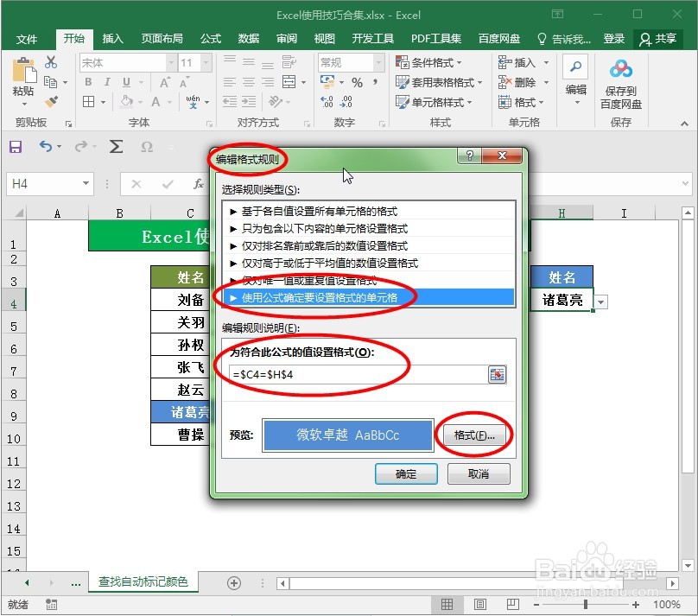Toggle Italic formatting
Image resolution: width=698 pixels, height=616 pixels.
pyautogui.click(x=107, y=82)
